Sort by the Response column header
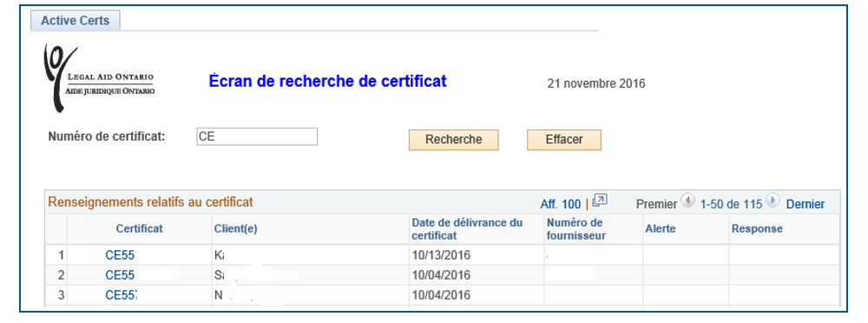This screenshot has width=868, height=323. coord(757,229)
